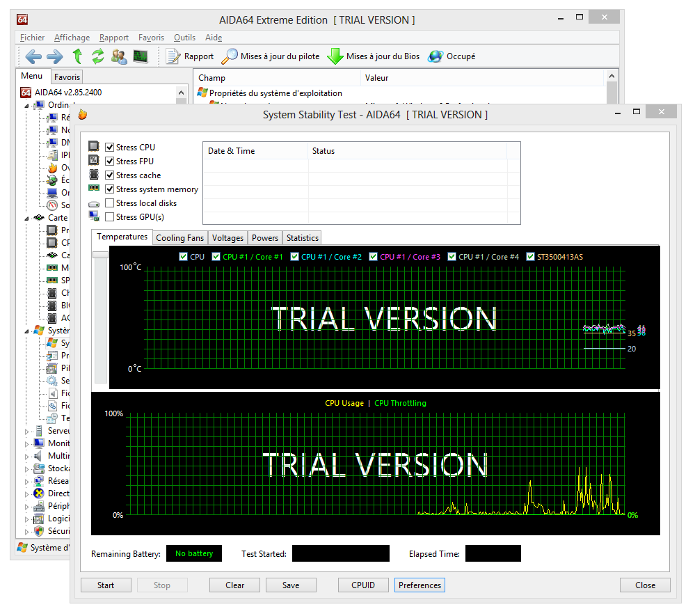Screen dimensions: 695x616
Task: Click the Stockage tree icon
Action: [39, 468]
